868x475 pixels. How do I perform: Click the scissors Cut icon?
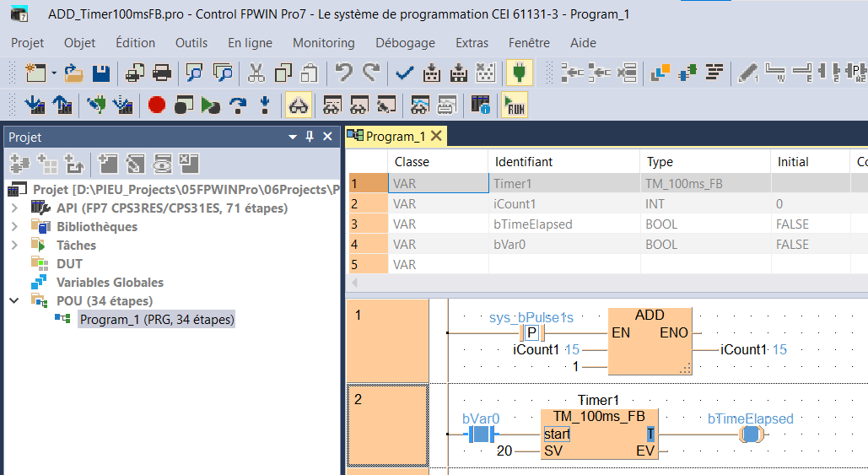[x=256, y=73]
